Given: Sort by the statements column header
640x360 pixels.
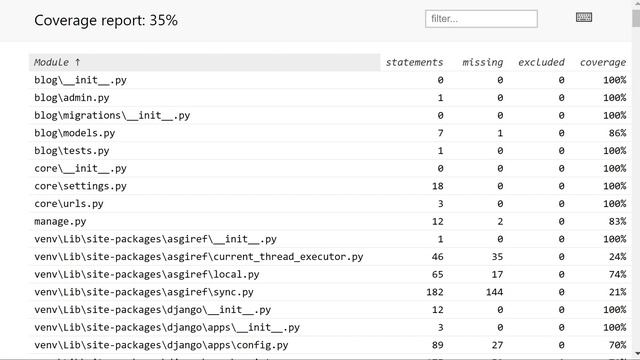Looking at the screenshot, I should coord(414,62).
